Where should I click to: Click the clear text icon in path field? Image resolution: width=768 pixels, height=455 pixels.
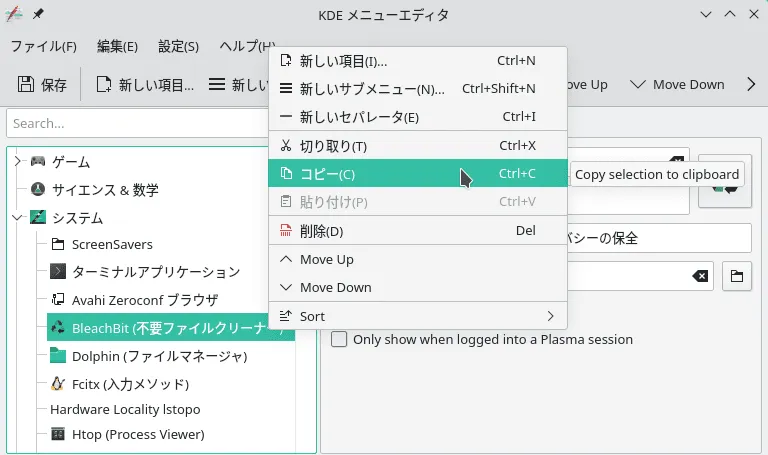[x=701, y=276]
